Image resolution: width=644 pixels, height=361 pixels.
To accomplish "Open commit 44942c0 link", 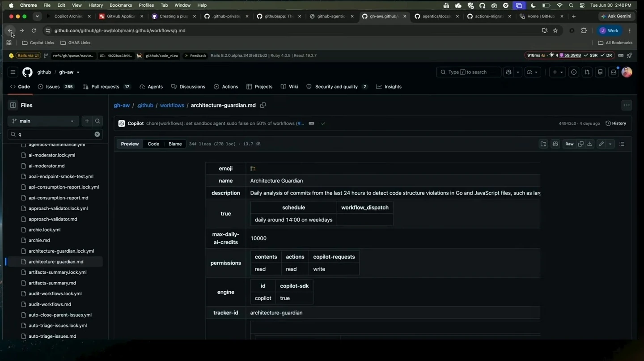I will [567, 123].
